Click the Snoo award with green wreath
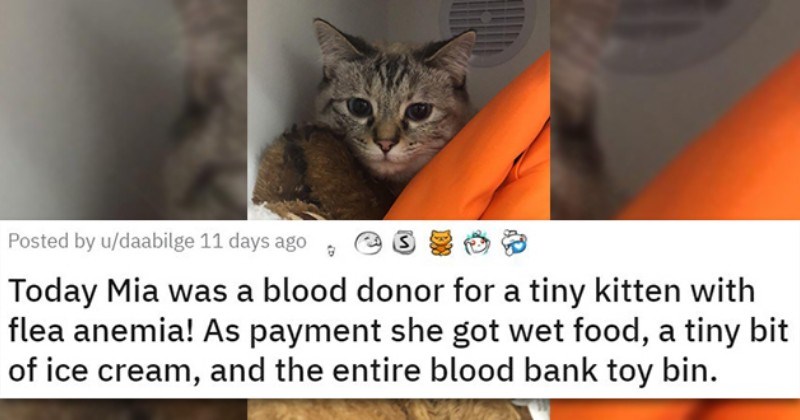This screenshot has height=420, width=800. (477, 243)
